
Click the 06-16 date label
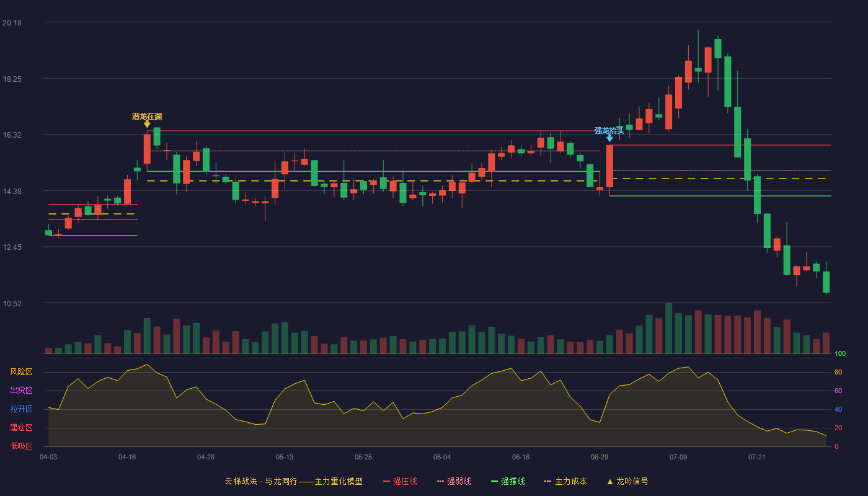tap(521, 457)
